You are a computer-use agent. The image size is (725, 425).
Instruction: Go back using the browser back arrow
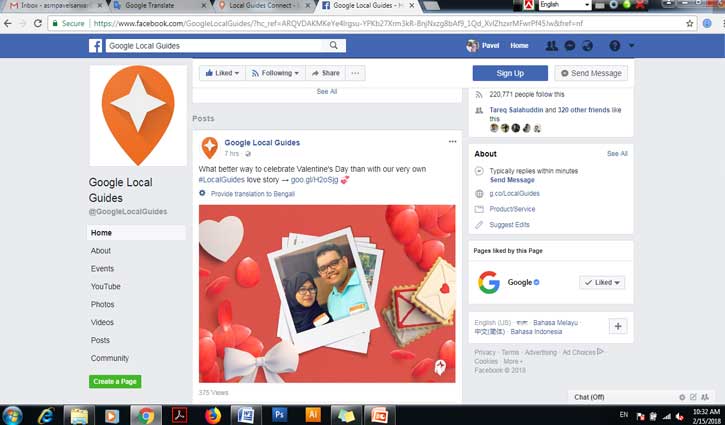point(7,23)
